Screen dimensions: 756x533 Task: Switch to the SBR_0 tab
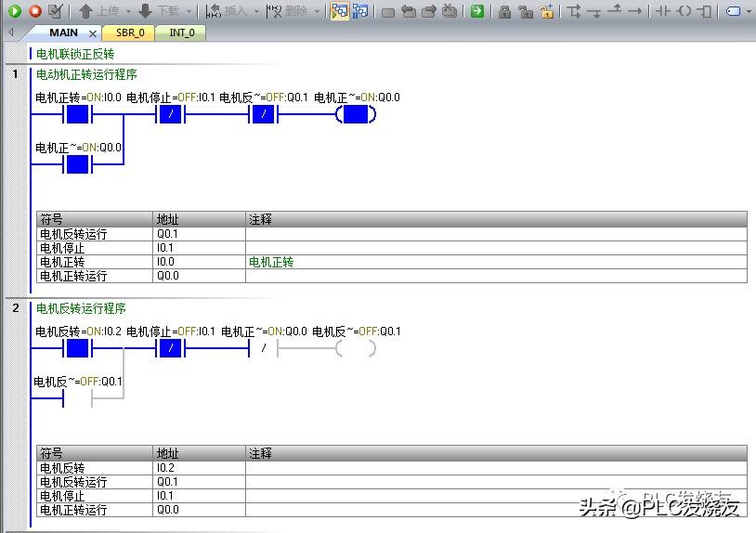(x=130, y=32)
